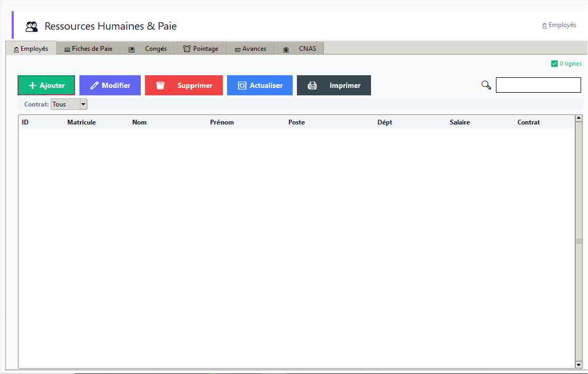Click the printer icon on Imprimer button
The image size is (588, 374).
pos(312,86)
